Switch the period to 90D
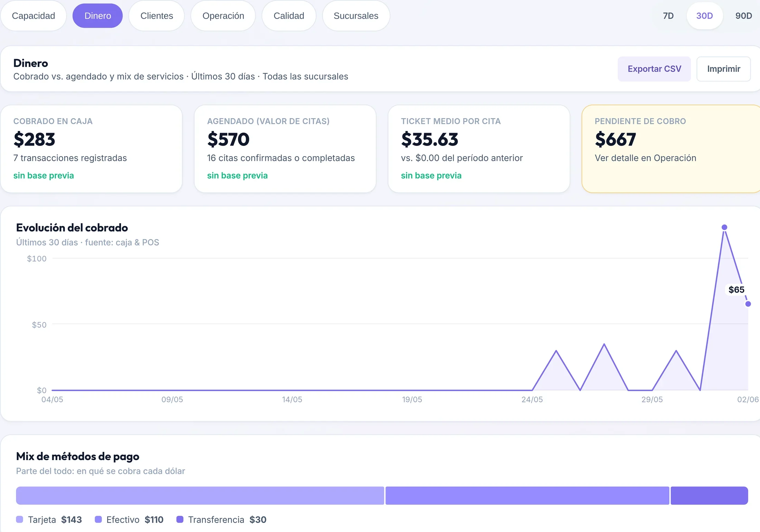 (743, 16)
